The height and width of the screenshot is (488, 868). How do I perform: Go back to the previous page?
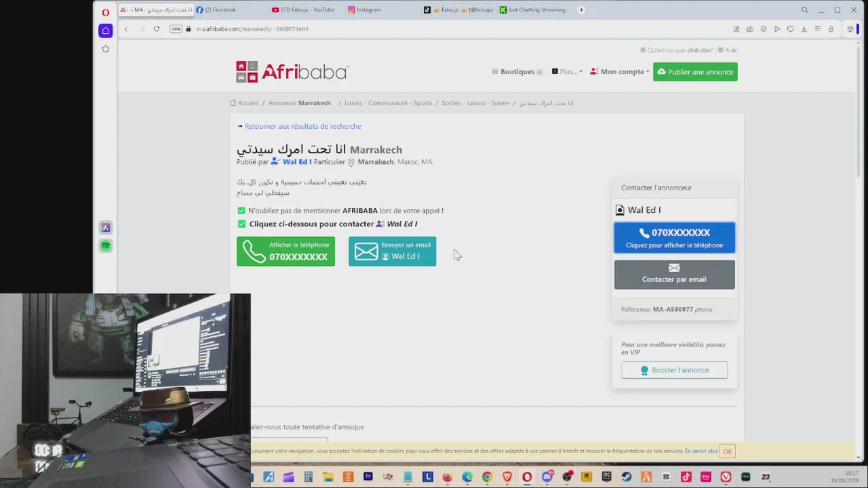pyautogui.click(x=125, y=29)
